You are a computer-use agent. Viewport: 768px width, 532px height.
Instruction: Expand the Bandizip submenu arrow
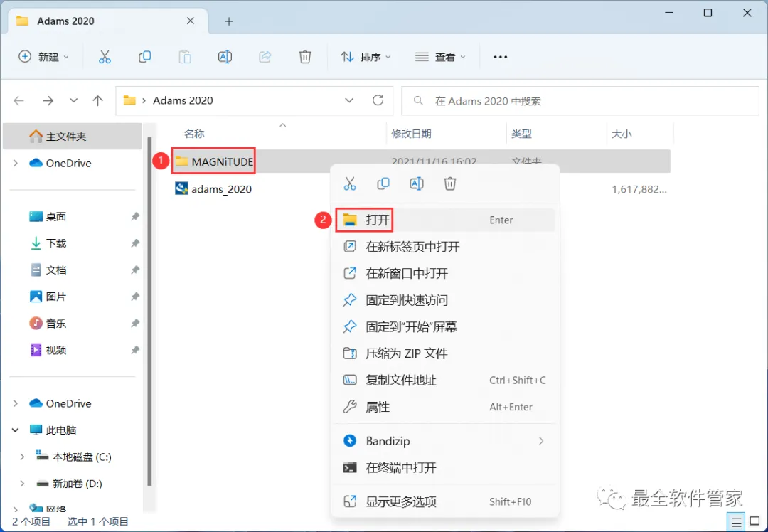[541, 441]
